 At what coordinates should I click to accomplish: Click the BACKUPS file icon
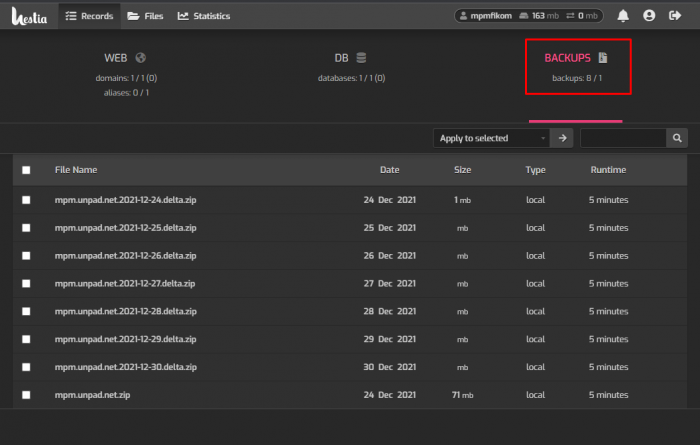click(603, 58)
